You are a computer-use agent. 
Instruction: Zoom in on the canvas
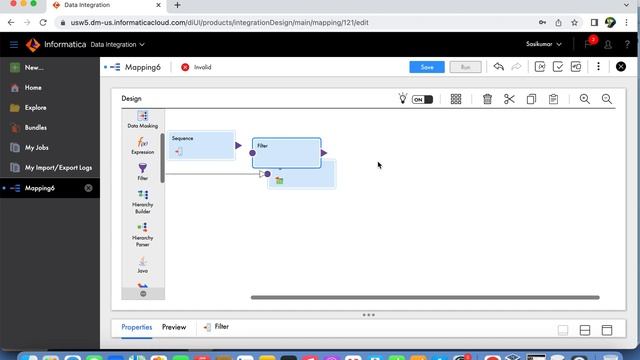coord(584,99)
